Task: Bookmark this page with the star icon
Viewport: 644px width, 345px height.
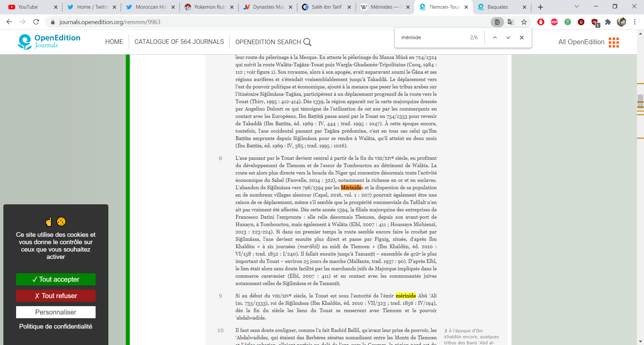Action: pos(524,22)
